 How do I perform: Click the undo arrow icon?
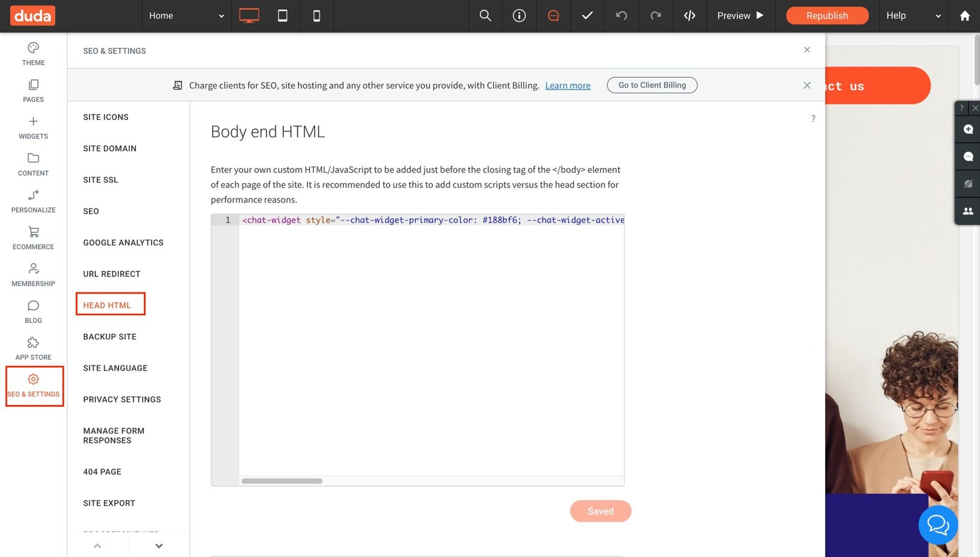pyautogui.click(x=621, y=16)
